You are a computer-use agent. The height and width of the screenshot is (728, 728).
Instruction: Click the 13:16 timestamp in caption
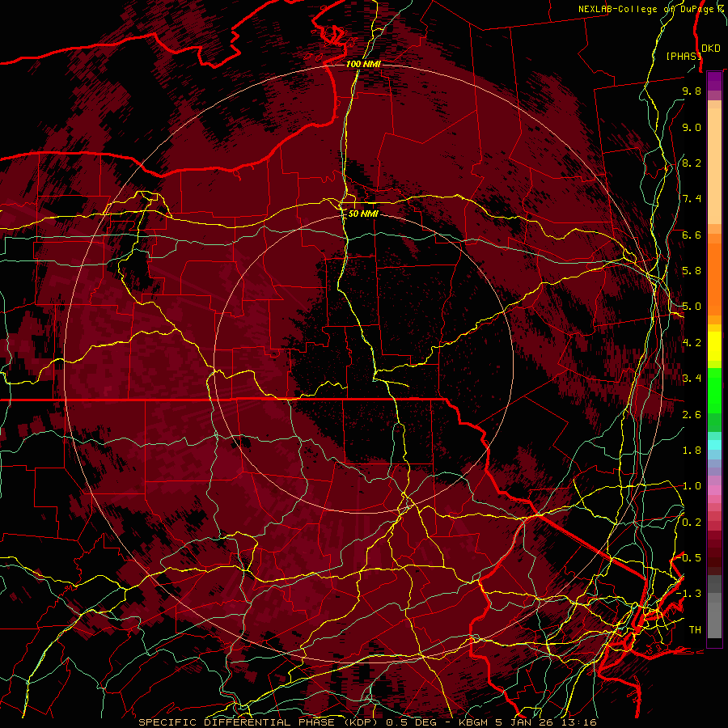(x=580, y=722)
